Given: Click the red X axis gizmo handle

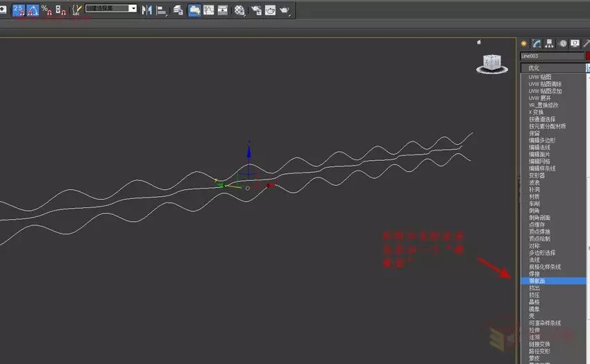Looking at the screenshot, I should 271,185.
